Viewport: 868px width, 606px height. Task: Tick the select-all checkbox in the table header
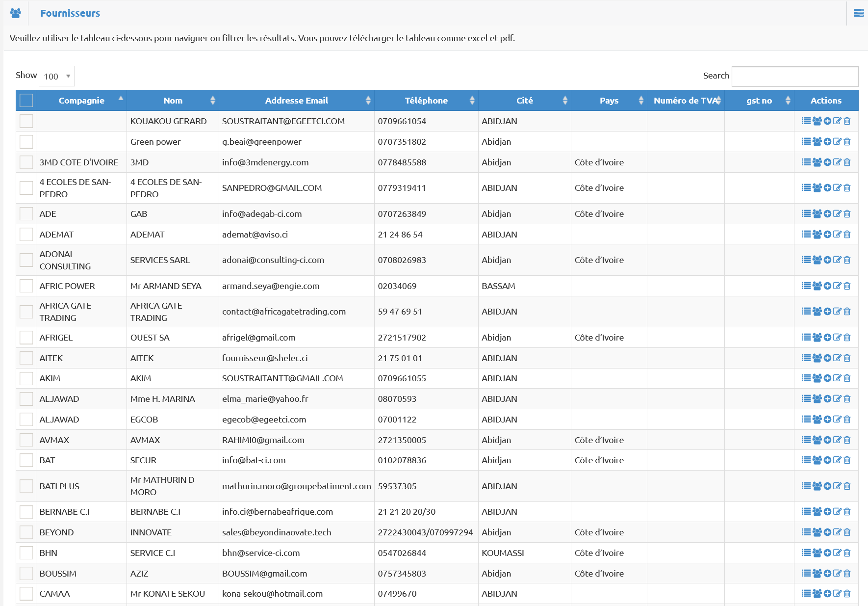point(26,101)
